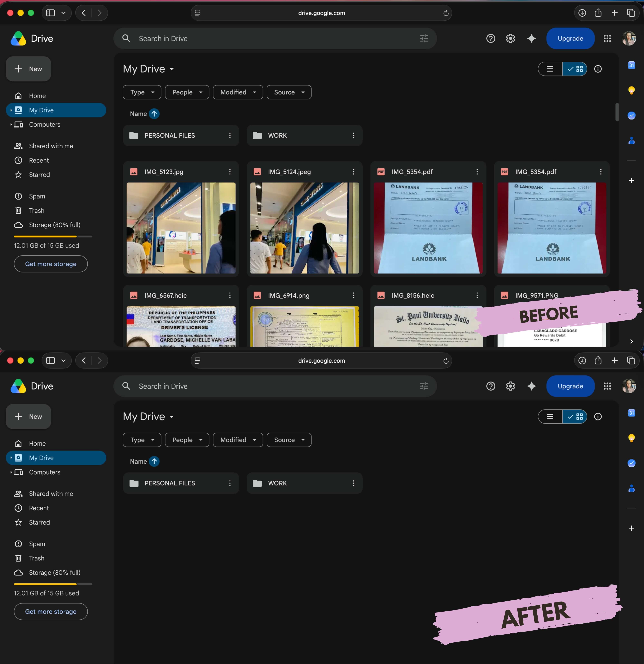Click the Gemini sparkle icon in BEFORE window
The height and width of the screenshot is (664, 644).
531,38
